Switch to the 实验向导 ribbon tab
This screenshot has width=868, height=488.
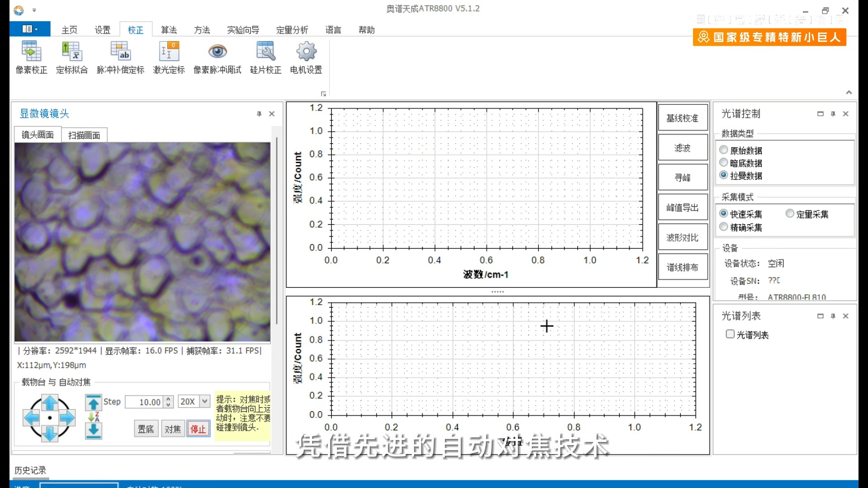pyautogui.click(x=243, y=30)
